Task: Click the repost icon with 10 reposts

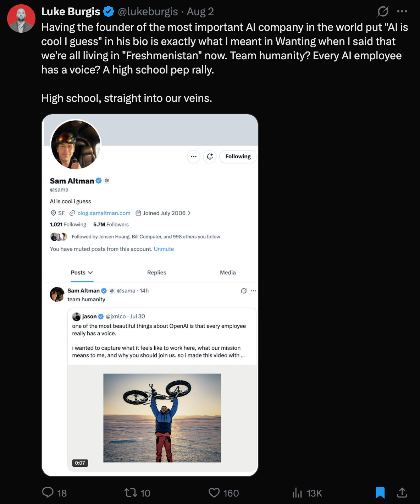Action: [131, 493]
